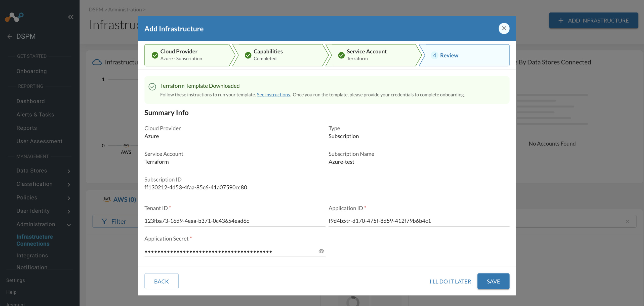Click the Subscription Name value Azure-test
Screen dimensions: 644x306
tap(341, 162)
